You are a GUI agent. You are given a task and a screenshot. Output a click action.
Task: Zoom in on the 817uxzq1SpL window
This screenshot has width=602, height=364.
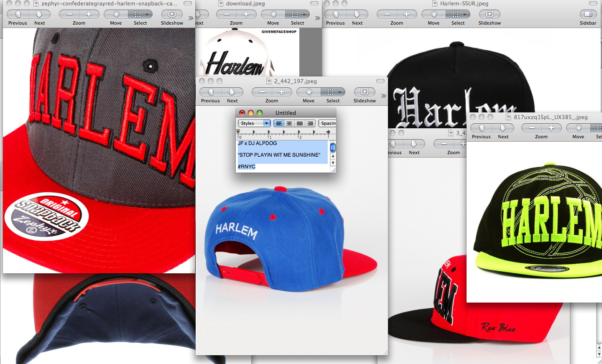tap(551, 128)
